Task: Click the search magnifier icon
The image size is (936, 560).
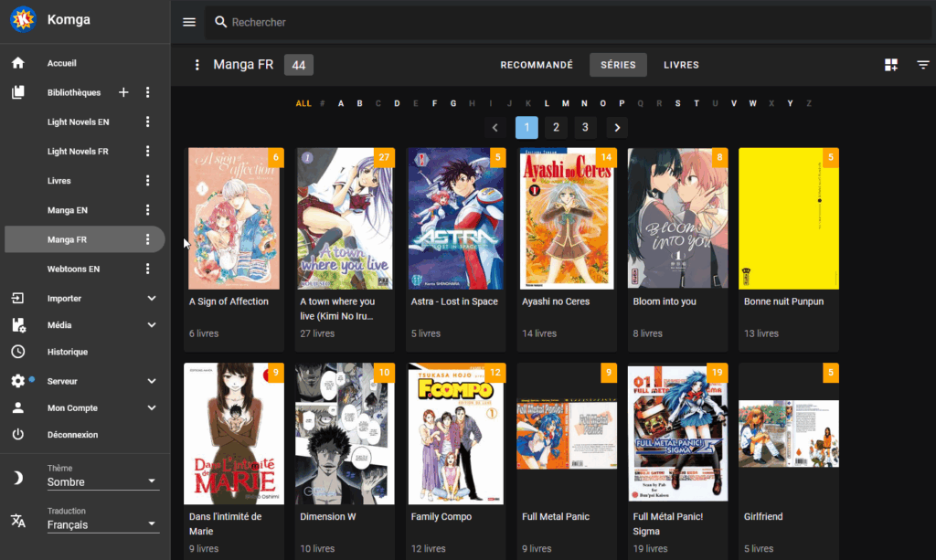Action: (x=221, y=22)
